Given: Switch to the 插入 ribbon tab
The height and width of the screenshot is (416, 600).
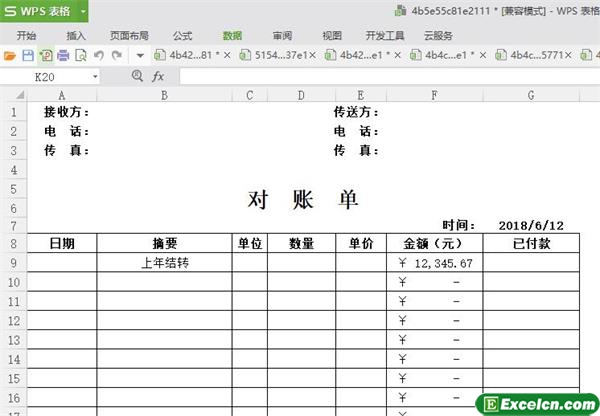Looking at the screenshot, I should tap(76, 36).
